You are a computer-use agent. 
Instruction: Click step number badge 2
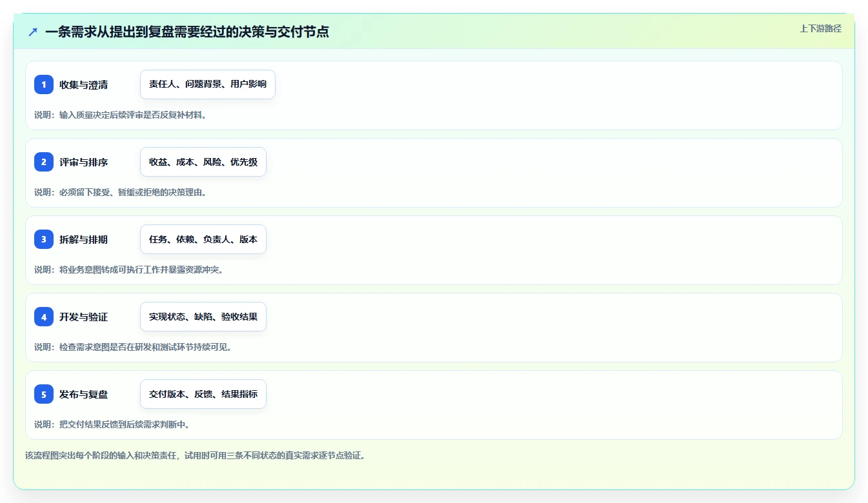click(44, 162)
